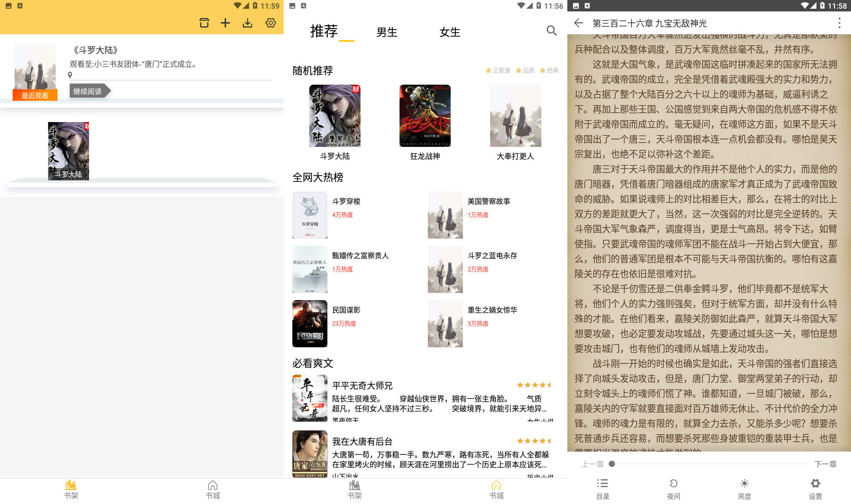Open search magnifier in book store
Viewport: 851px width, 504px height.
pos(552,31)
